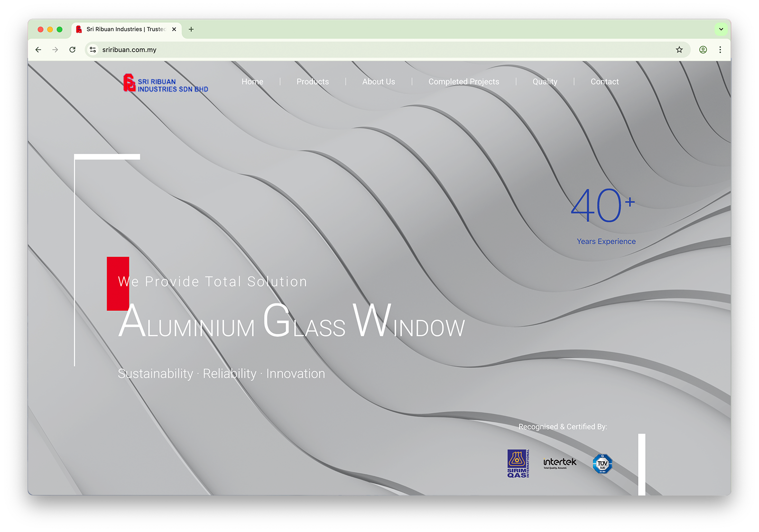
Task: Select the Contact navigation link
Action: point(604,82)
